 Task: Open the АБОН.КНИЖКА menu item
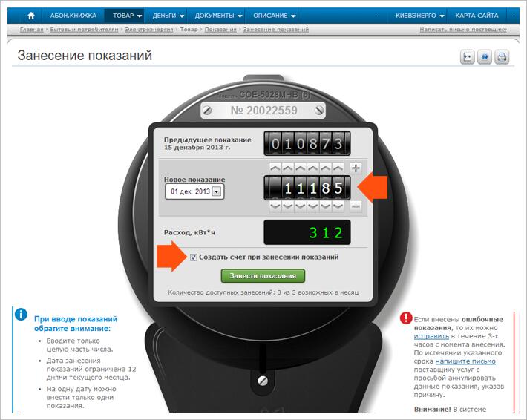pyautogui.click(x=72, y=16)
